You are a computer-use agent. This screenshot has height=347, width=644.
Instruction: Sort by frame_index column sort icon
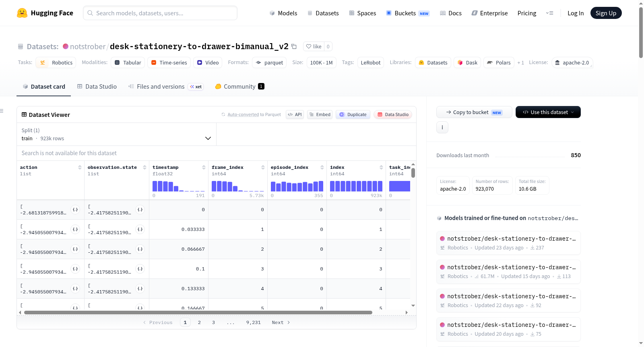coord(263,167)
